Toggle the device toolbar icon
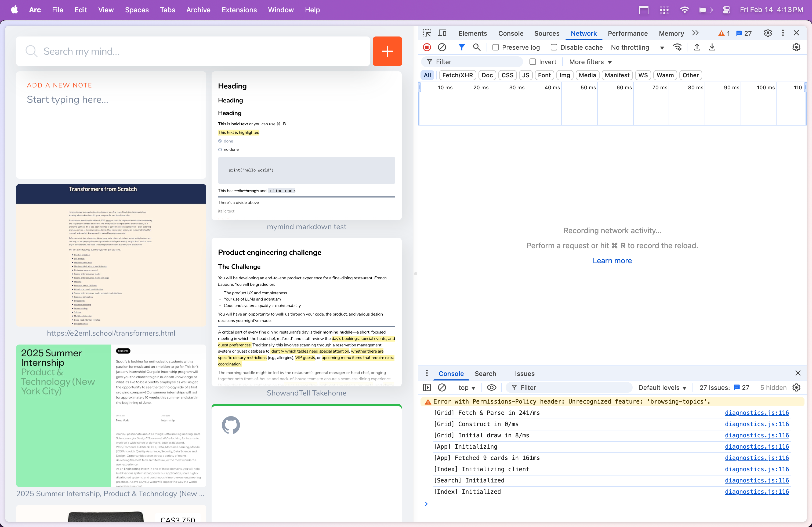 442,33
